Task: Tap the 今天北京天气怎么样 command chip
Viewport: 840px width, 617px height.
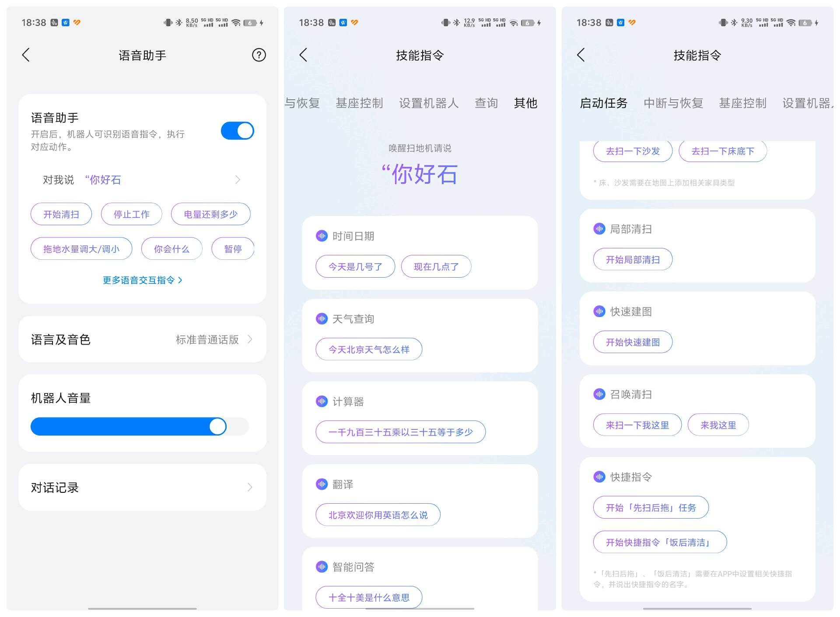Action: point(368,349)
